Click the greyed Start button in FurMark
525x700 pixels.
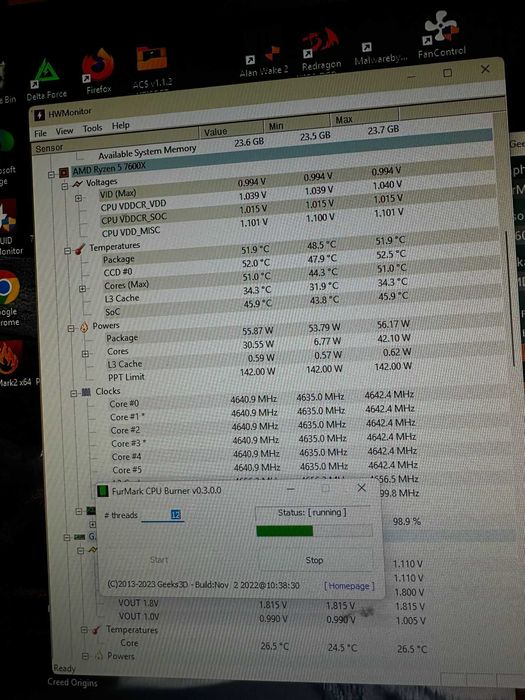click(x=159, y=560)
